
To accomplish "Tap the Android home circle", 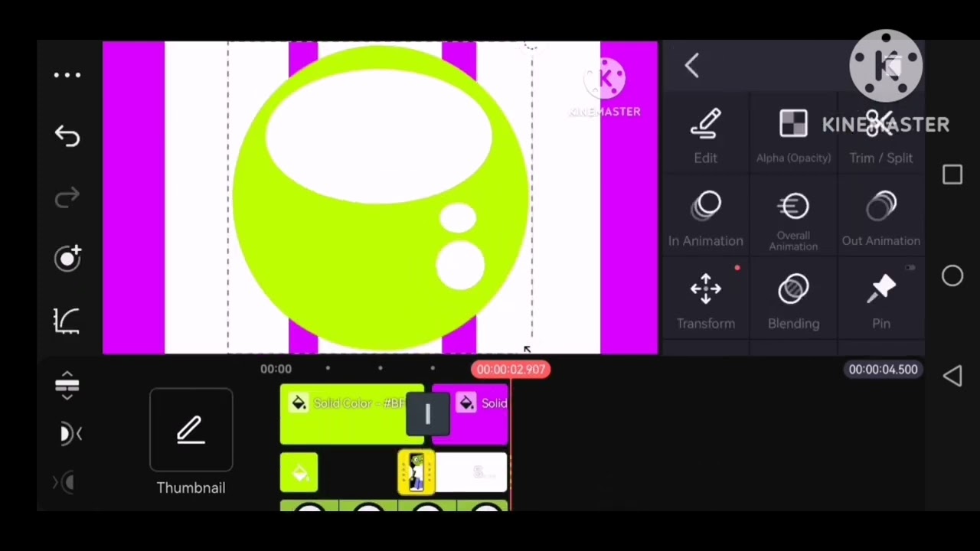I will pyautogui.click(x=952, y=276).
